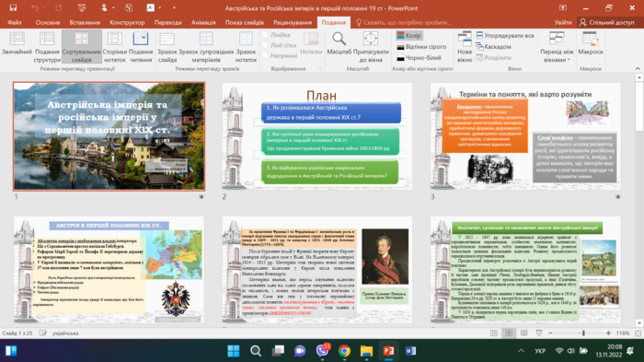Image resolution: width=644 pixels, height=362 pixels.
Task: Open Design tab (Конструктор)
Action: click(127, 22)
